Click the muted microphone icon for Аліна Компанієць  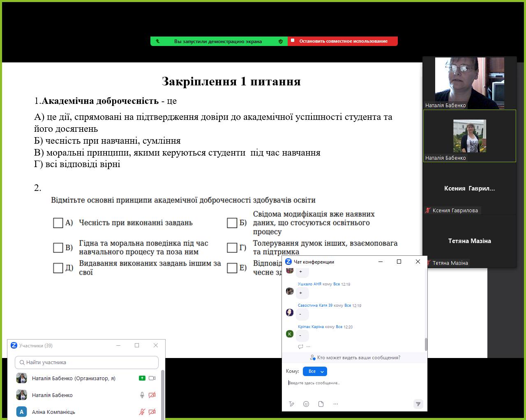point(142,412)
